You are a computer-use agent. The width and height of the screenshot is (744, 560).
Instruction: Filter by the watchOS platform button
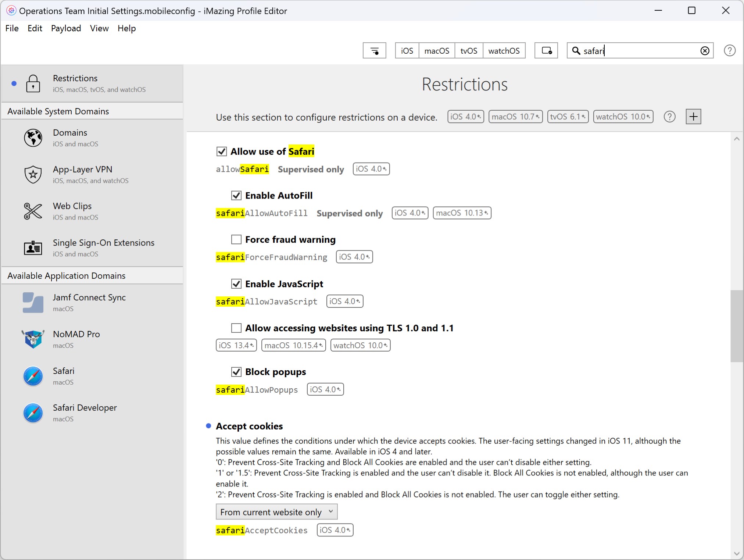504,51
